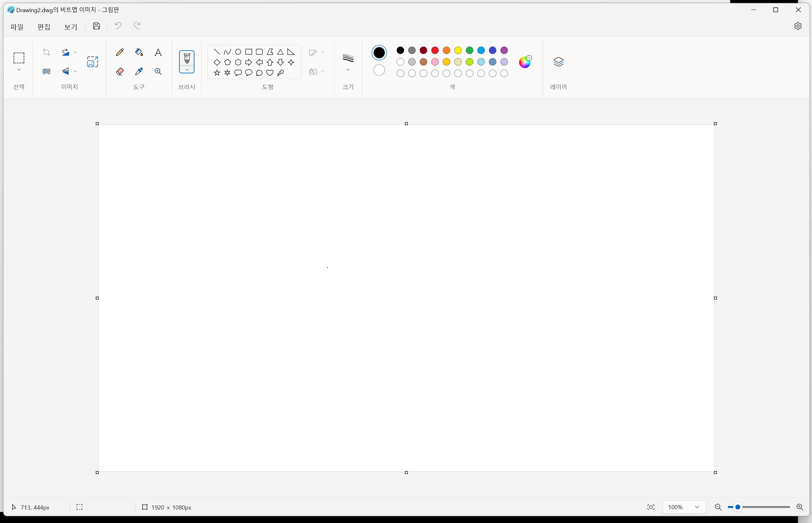Toggle the Brushes tool button
812x523 pixels.
tap(186, 58)
